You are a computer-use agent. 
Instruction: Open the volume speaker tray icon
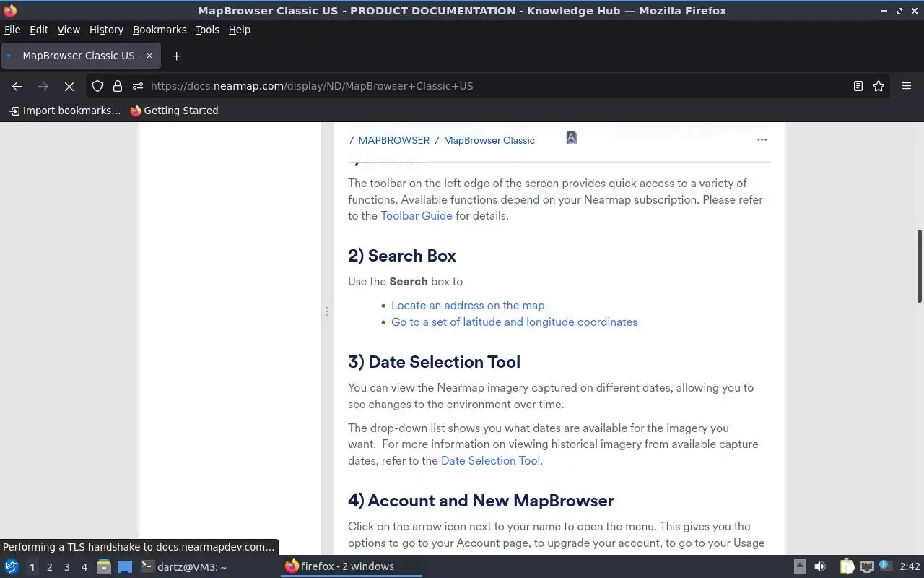click(819, 566)
